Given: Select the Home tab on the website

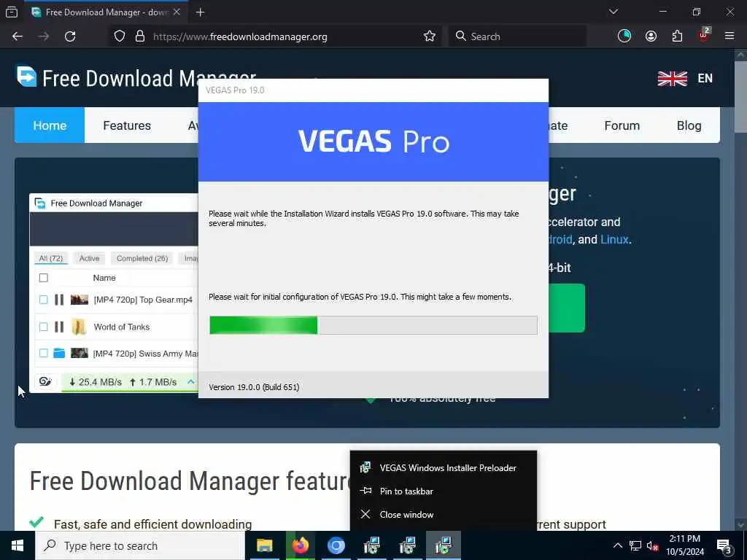Looking at the screenshot, I should point(50,125).
